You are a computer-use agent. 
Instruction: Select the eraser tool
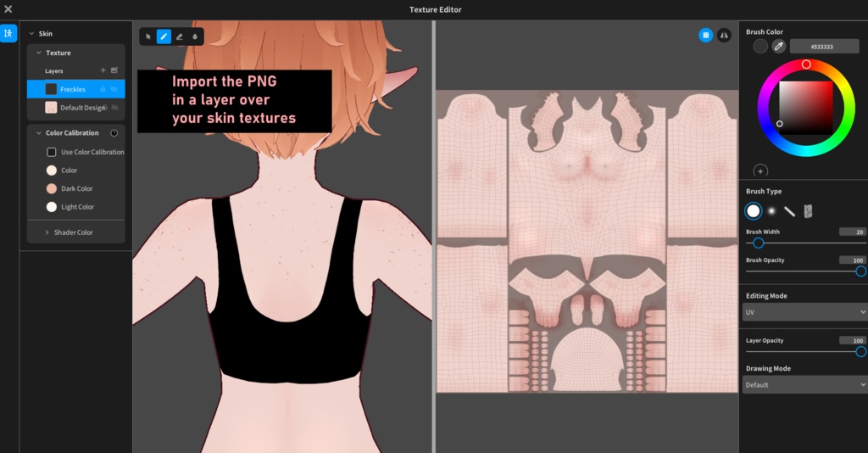point(180,36)
